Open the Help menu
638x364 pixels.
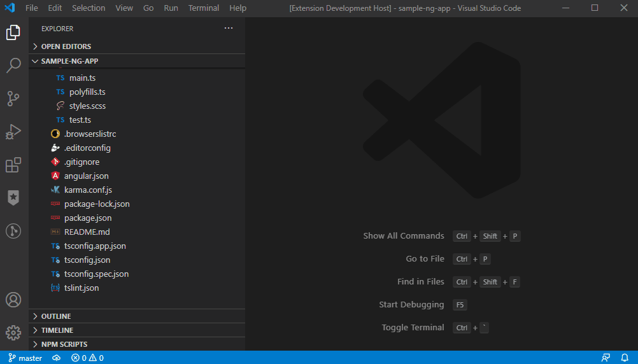(x=237, y=8)
